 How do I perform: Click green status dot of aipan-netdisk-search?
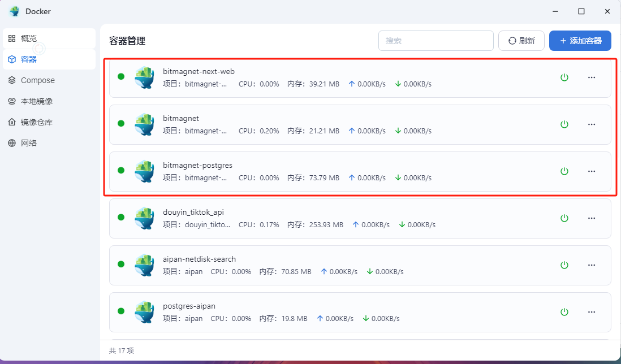tap(121, 264)
